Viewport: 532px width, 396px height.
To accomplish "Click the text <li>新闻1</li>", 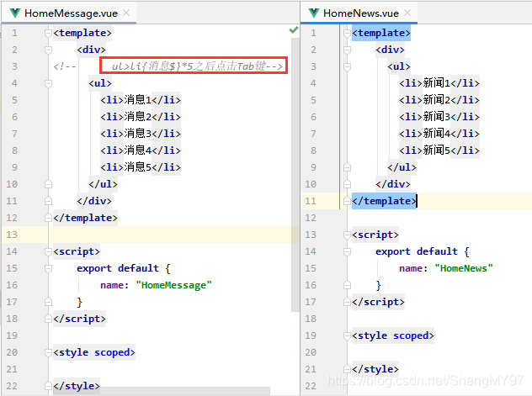I will [x=439, y=83].
